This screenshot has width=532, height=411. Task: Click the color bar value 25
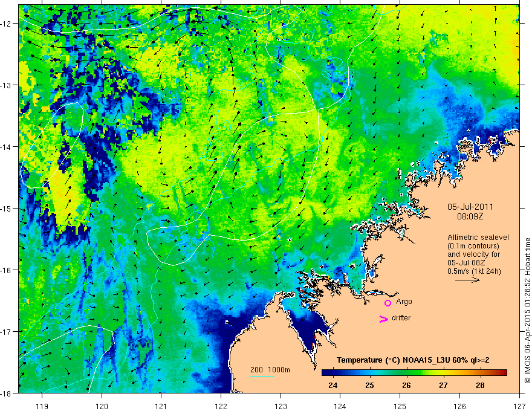369,385
